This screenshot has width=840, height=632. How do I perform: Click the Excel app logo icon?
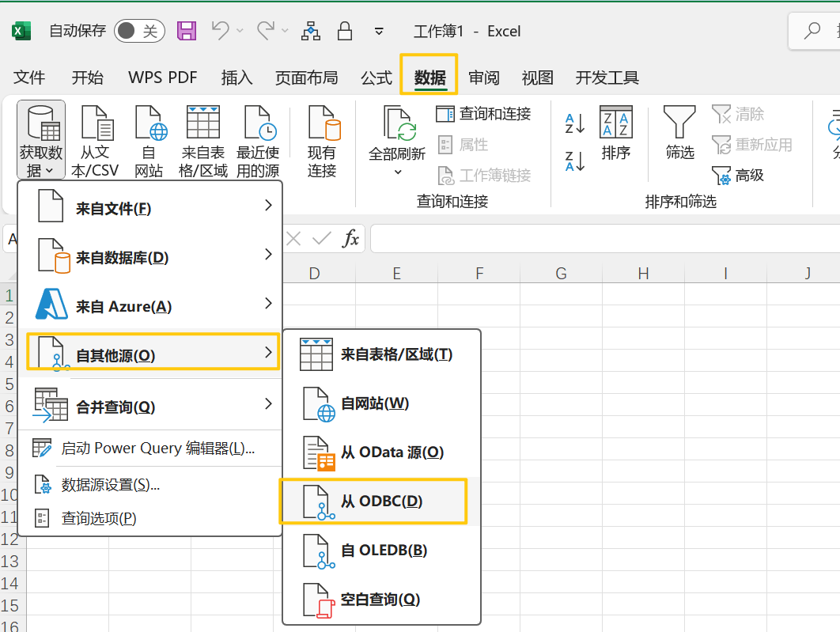coord(21,31)
